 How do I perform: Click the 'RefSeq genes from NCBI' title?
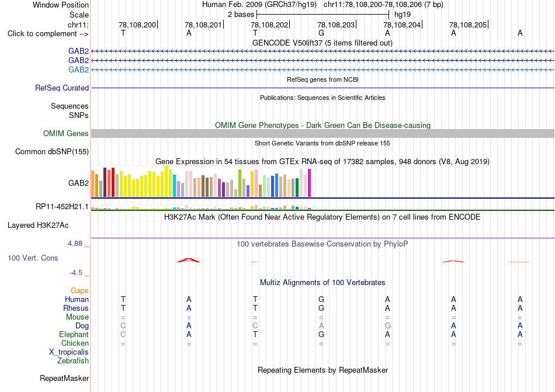pos(322,79)
